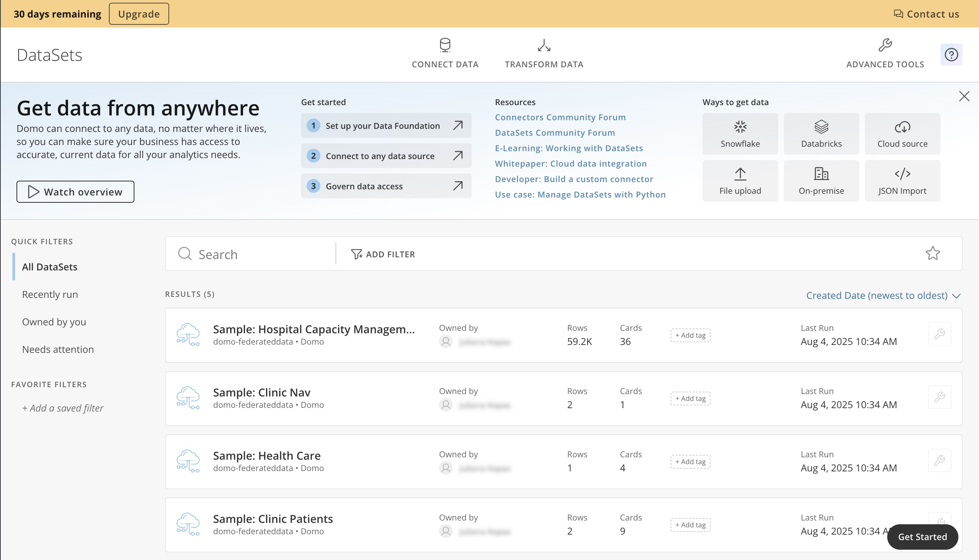Add tag to Hospital Capacity Management dataset
The width and height of the screenshot is (979, 560).
coord(690,335)
